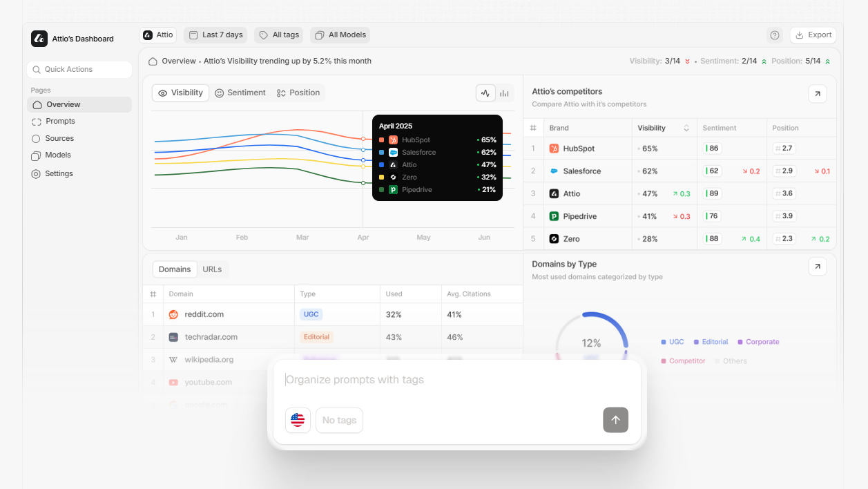This screenshot has width=868, height=489.
Task: Open Domains by Type expand arrow
Action: pyautogui.click(x=818, y=267)
